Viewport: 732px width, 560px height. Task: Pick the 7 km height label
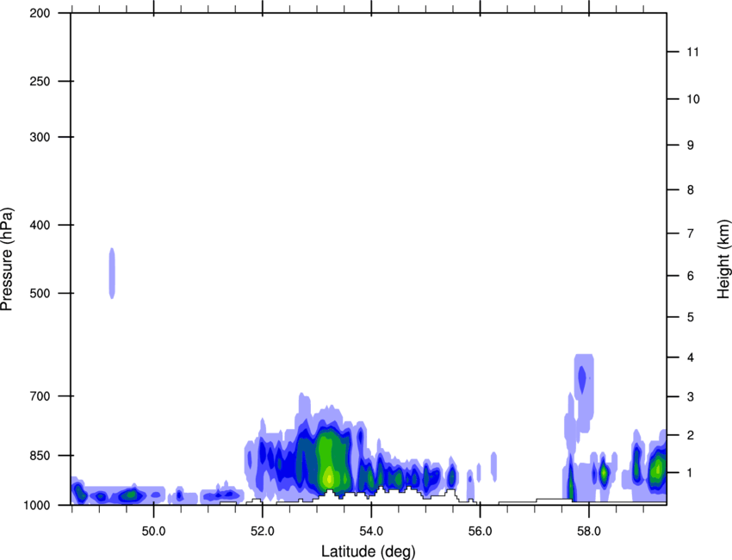coord(691,233)
